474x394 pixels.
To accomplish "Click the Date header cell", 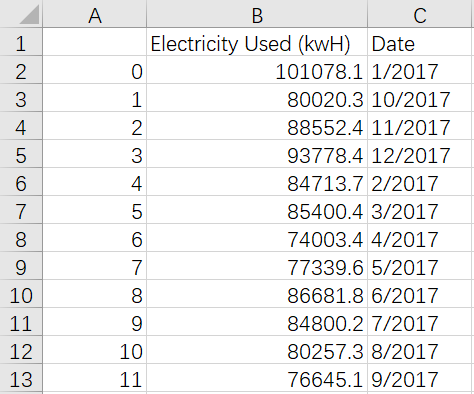I will [x=420, y=42].
